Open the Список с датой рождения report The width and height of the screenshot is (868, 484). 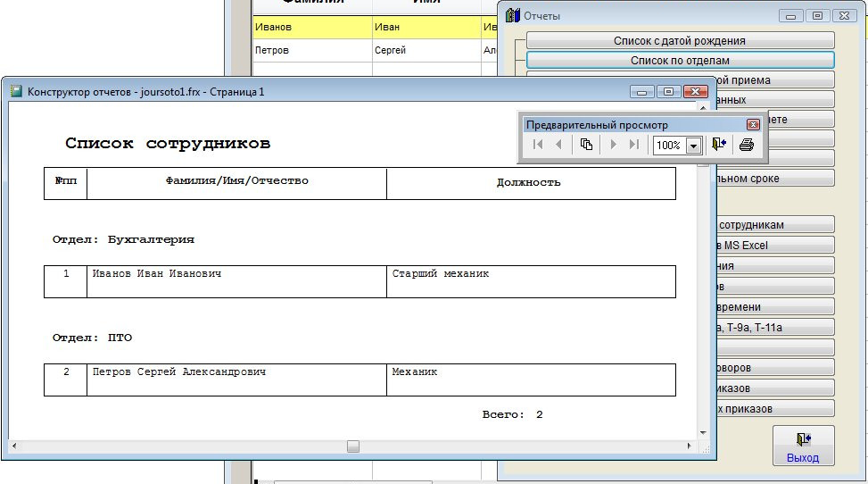(x=680, y=40)
